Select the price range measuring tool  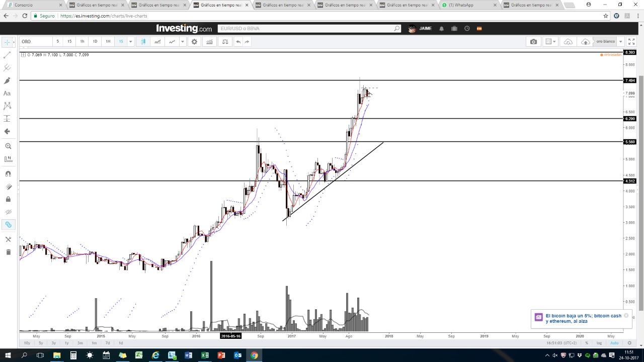tap(7, 119)
